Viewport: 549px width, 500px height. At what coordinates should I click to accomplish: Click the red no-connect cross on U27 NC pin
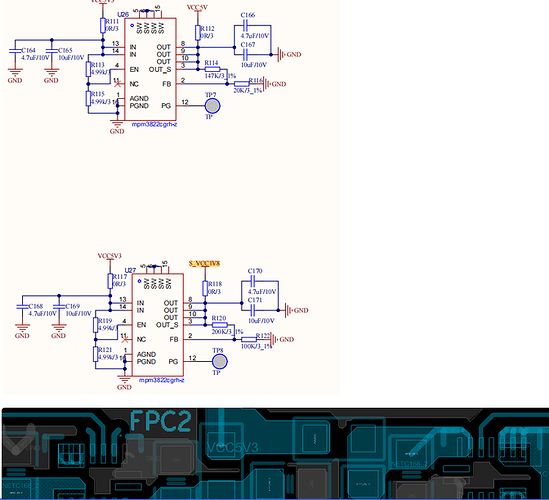coord(124,339)
